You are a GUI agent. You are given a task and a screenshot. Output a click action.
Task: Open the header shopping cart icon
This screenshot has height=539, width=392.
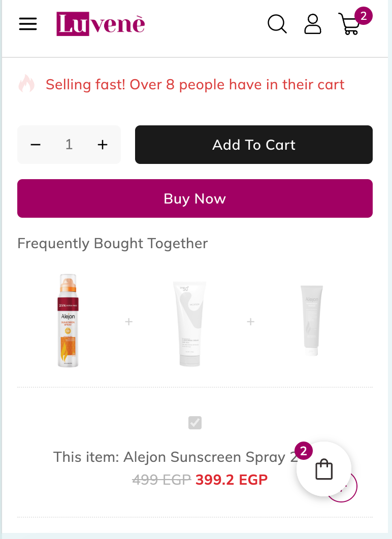tap(349, 24)
